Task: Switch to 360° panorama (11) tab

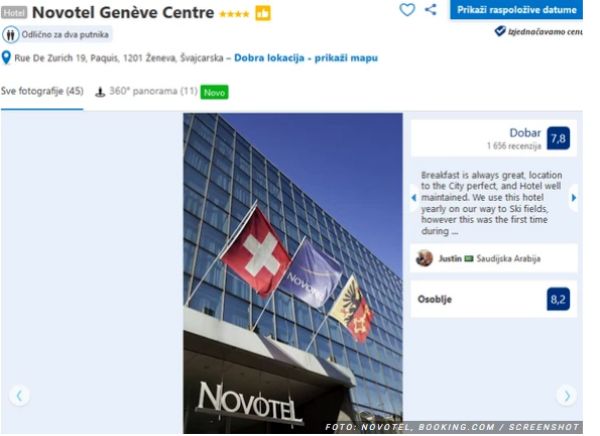Action: pos(153,91)
